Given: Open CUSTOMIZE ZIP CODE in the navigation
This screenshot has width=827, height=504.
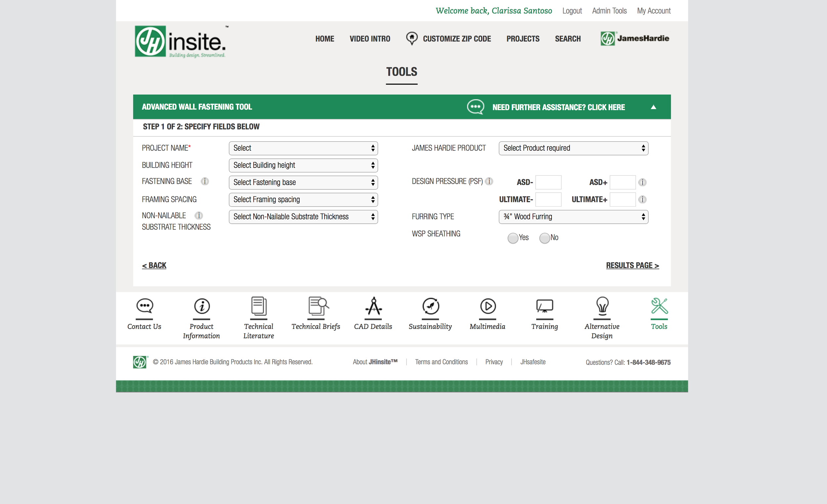Looking at the screenshot, I should tap(457, 39).
